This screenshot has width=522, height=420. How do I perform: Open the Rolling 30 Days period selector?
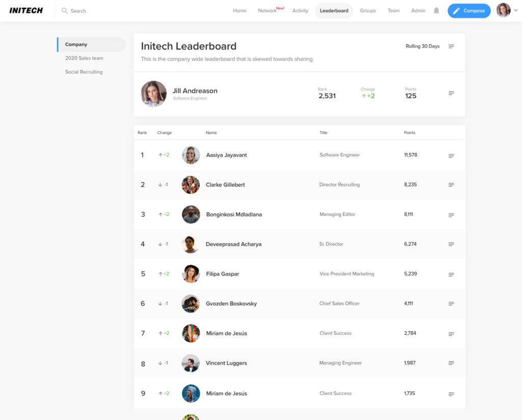[x=423, y=46]
